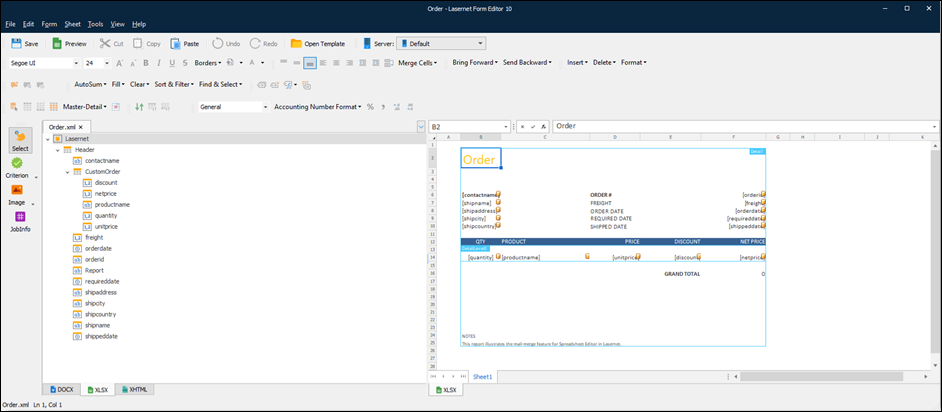
Task: Open the font name dropdown Segoe UI
Action: [77, 62]
